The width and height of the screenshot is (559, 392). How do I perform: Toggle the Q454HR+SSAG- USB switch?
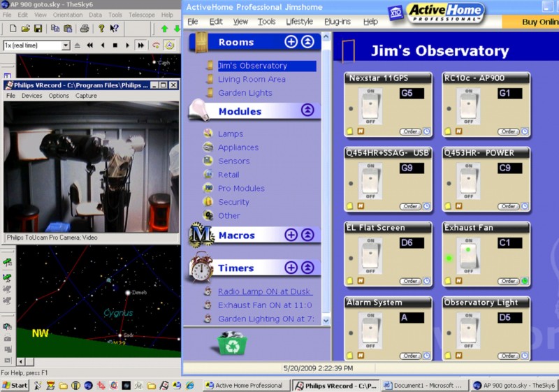[370, 182]
